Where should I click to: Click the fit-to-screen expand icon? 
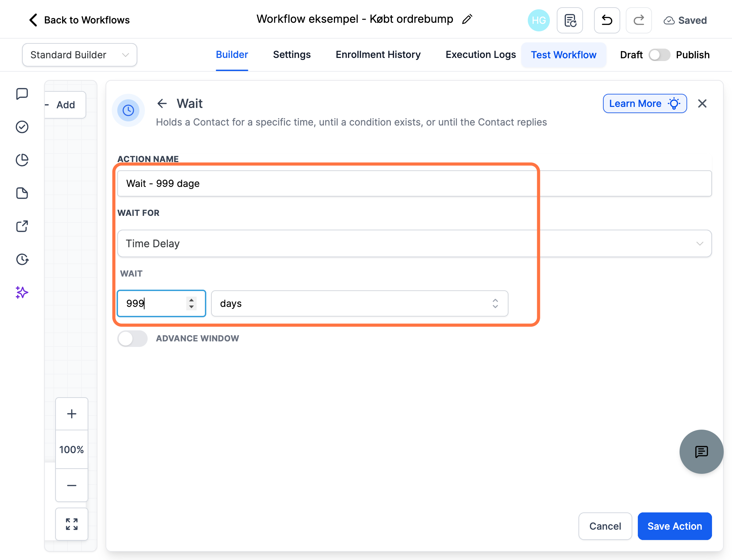coord(72,524)
